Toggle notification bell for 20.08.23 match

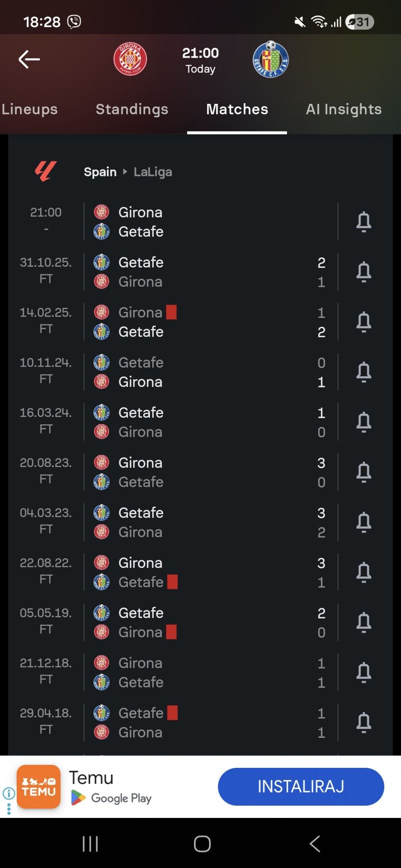click(363, 472)
